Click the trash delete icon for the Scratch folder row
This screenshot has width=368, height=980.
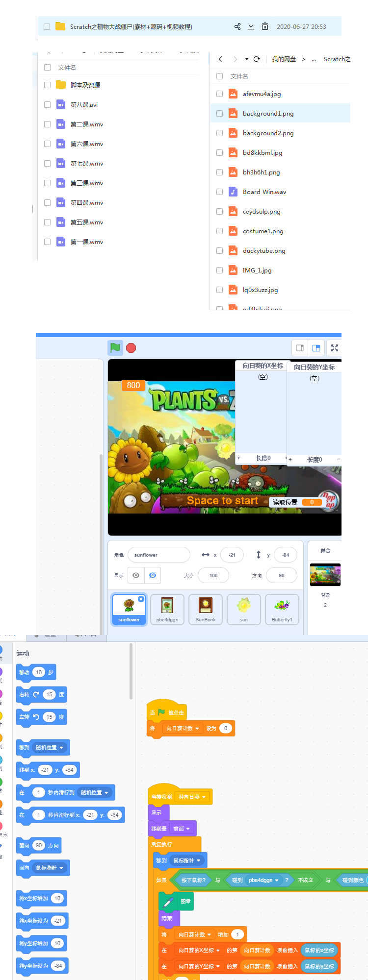click(265, 26)
